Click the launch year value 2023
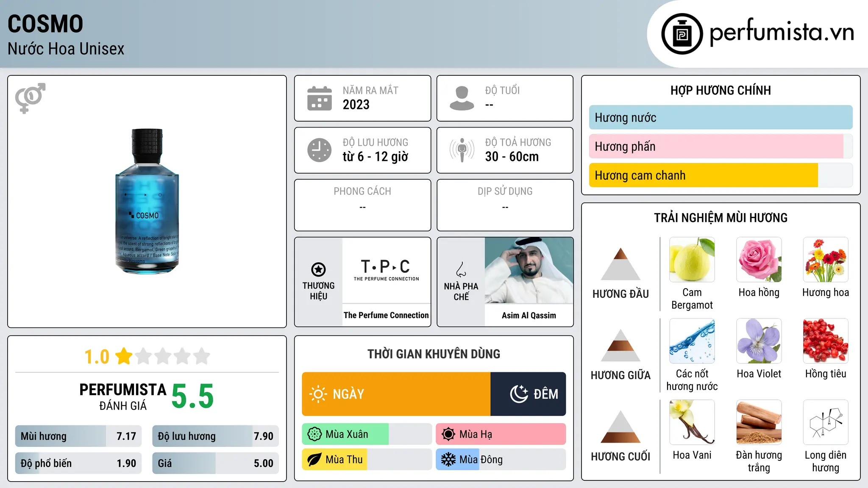The image size is (868, 488). [x=356, y=105]
